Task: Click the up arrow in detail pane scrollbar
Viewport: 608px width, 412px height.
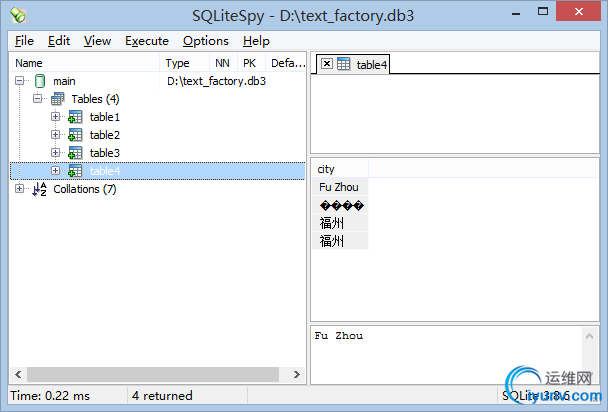Action: (x=589, y=336)
